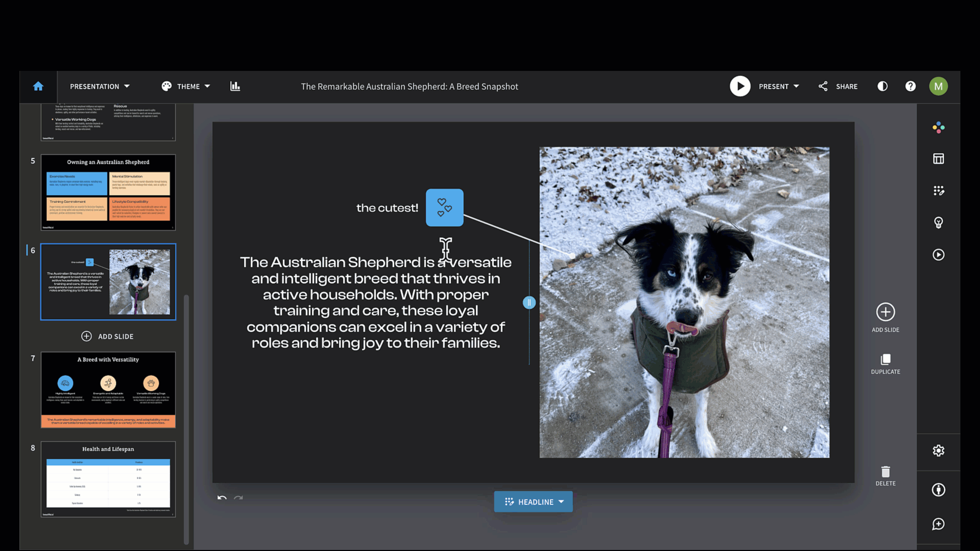Select the slide 5 Owning an Australian Shepherd thumbnail
980x551 pixels.
pos(108,192)
